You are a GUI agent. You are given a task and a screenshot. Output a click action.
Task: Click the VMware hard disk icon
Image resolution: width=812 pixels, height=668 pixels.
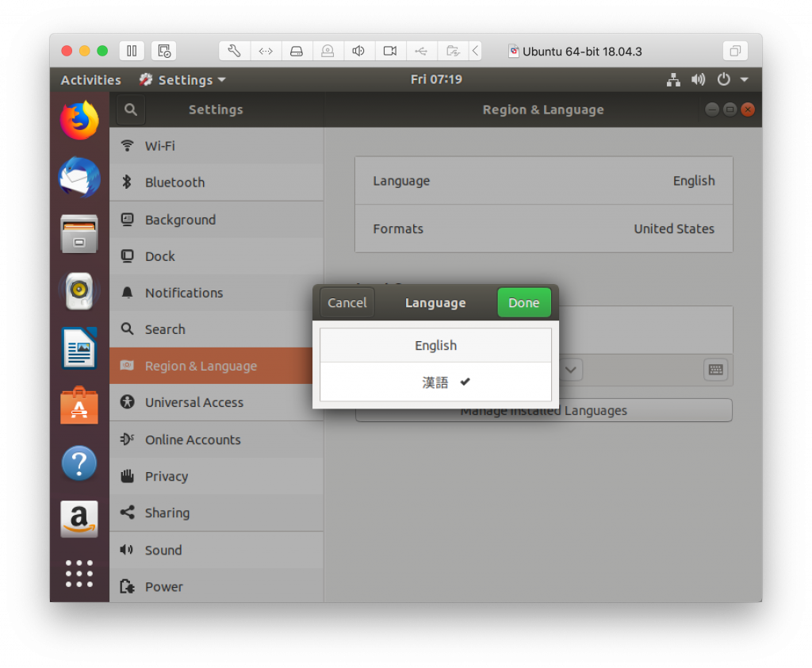(297, 51)
